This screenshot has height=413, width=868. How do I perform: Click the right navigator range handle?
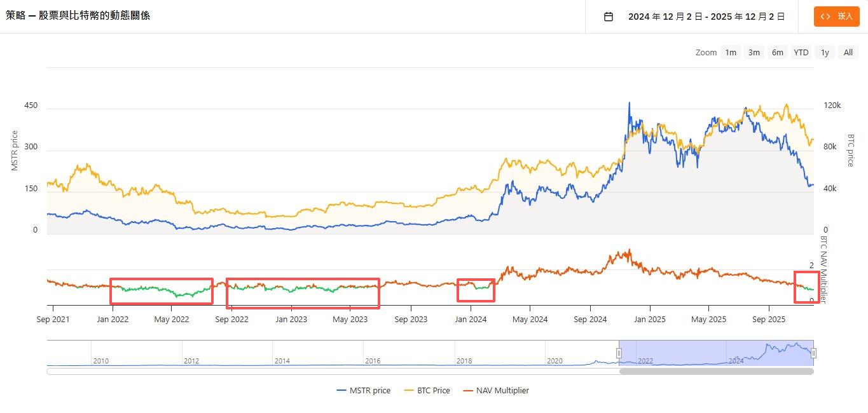[x=813, y=353]
